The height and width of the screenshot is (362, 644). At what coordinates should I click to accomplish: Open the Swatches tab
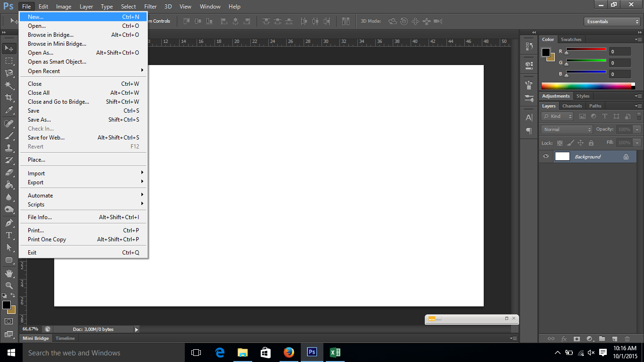pyautogui.click(x=571, y=39)
